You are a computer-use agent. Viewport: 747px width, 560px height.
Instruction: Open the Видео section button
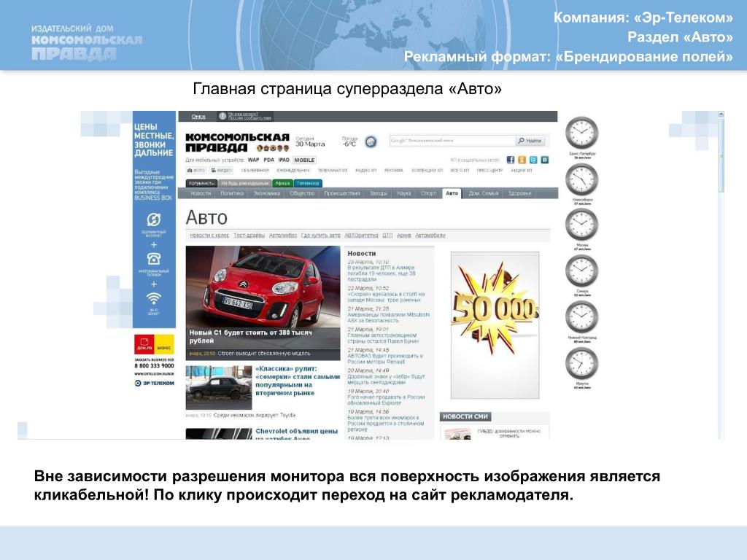tap(221, 170)
